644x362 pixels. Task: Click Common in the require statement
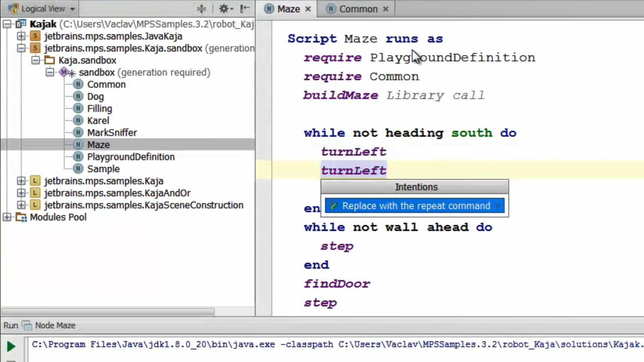click(x=394, y=76)
